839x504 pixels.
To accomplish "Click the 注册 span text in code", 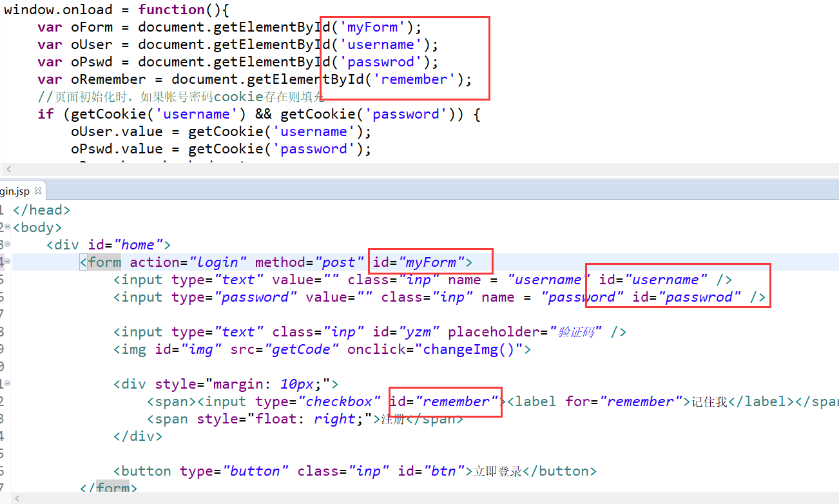I will [393, 419].
